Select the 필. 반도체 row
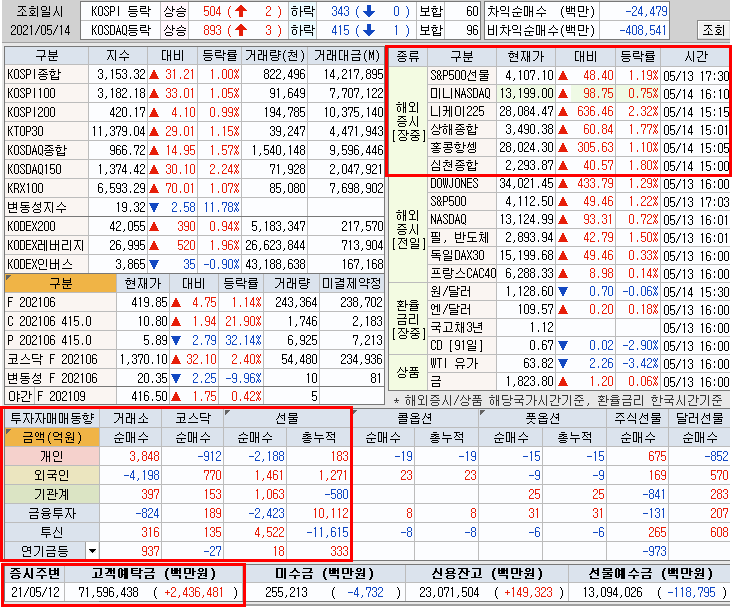 pos(578,238)
